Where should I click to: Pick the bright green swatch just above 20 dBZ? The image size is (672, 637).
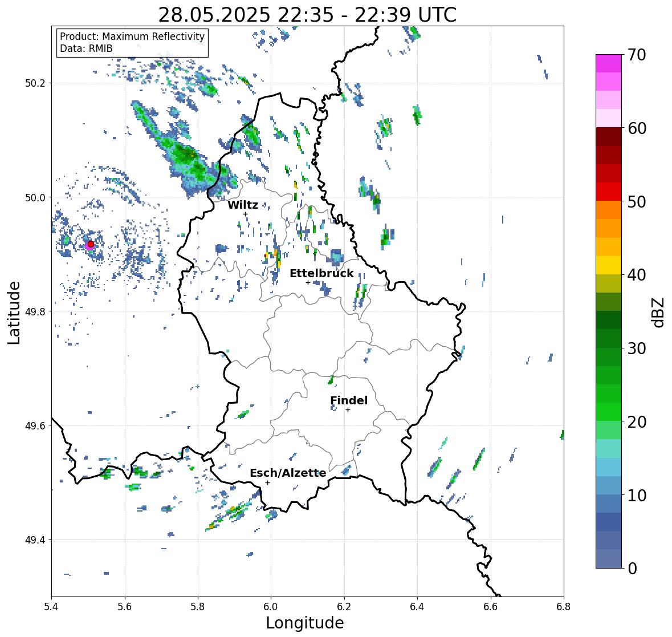pyautogui.click(x=609, y=412)
